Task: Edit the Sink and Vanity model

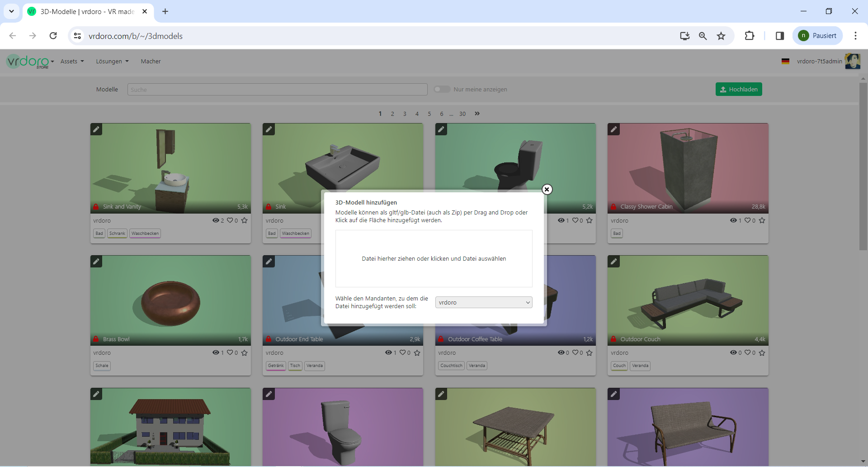Action: [x=96, y=129]
